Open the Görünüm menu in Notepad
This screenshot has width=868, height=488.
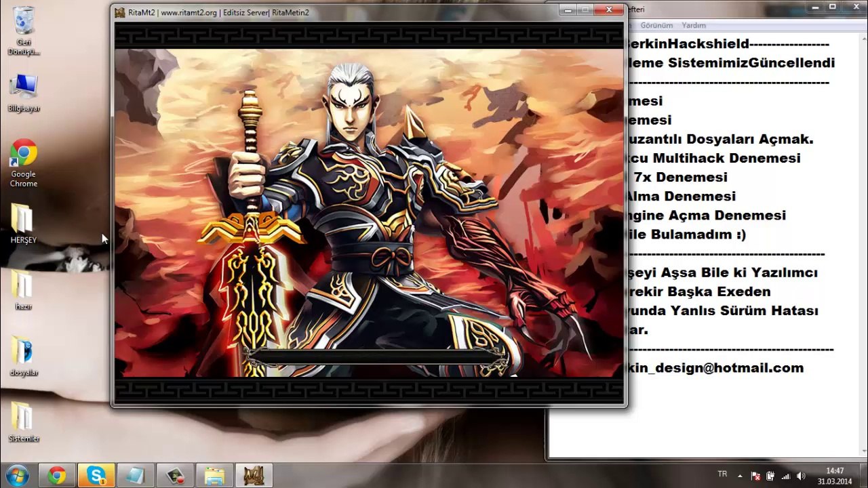656,25
